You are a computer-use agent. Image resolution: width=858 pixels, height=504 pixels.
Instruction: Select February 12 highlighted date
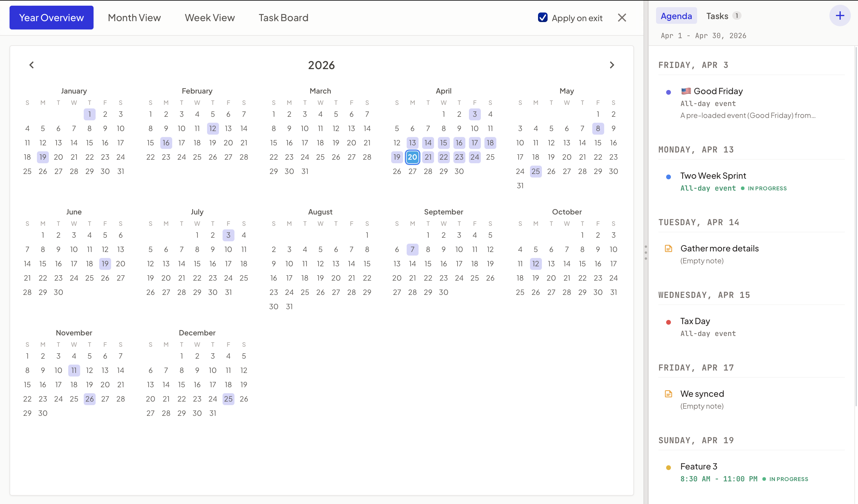213,128
